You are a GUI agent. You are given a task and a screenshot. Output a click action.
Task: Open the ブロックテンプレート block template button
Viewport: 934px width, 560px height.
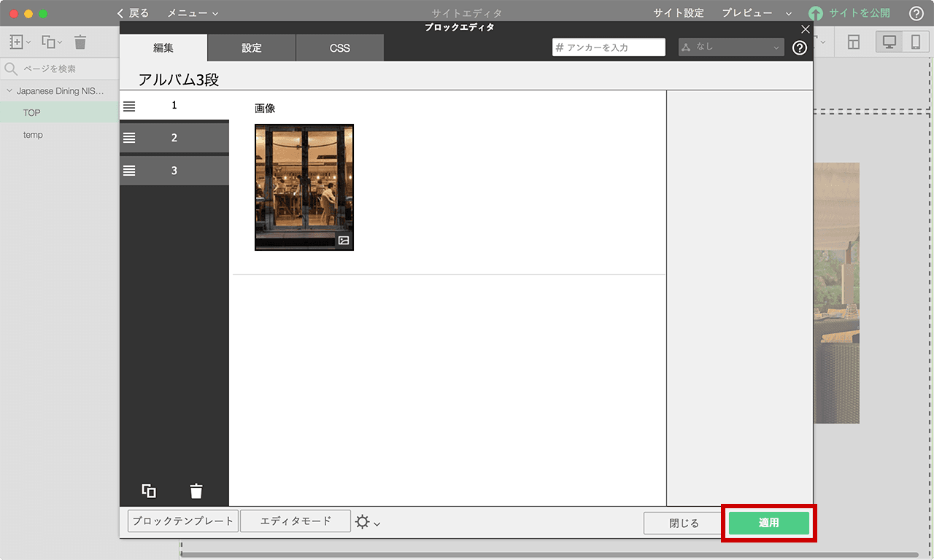pyautogui.click(x=183, y=521)
